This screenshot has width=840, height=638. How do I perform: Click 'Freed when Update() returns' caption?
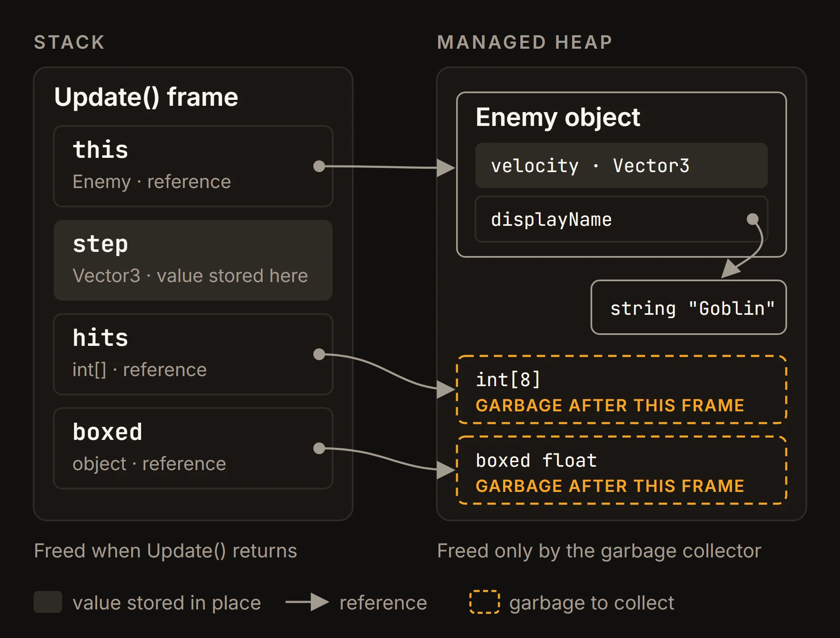pyautogui.click(x=165, y=551)
